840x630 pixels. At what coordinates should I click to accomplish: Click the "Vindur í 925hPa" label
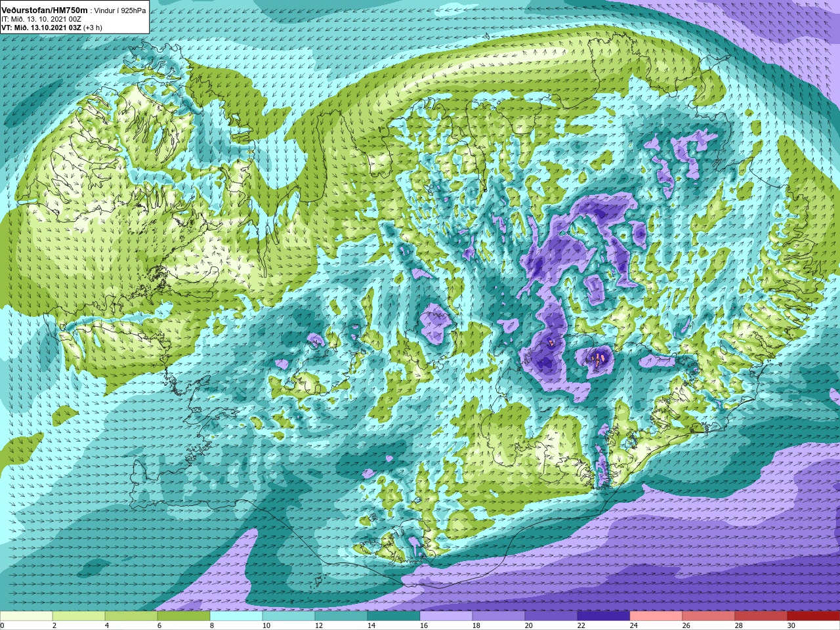point(120,10)
